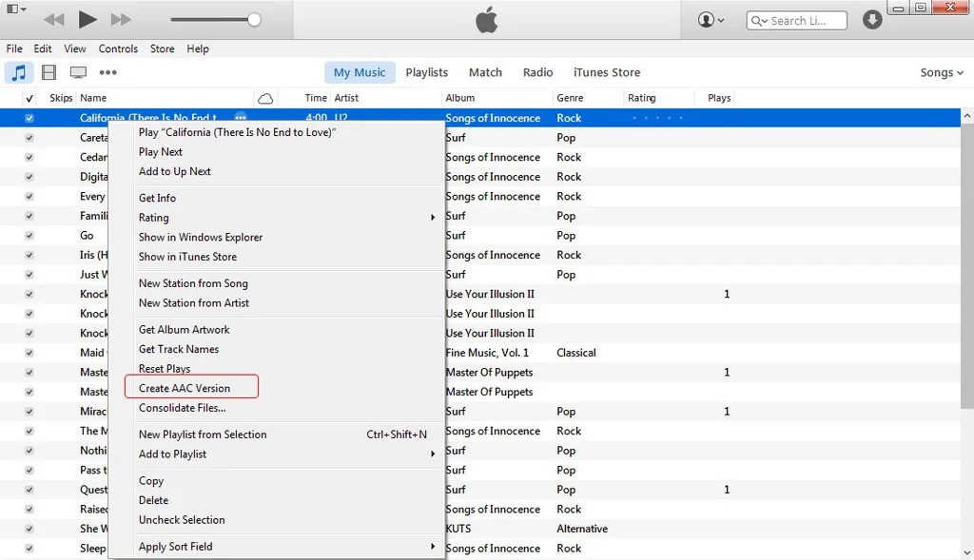Click the playlist grid icon next to Music note
Image resolution: width=974 pixels, height=560 pixels.
coord(49,72)
